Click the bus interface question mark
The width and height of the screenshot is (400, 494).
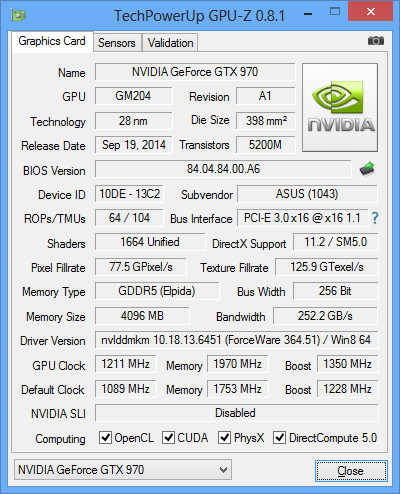click(375, 218)
